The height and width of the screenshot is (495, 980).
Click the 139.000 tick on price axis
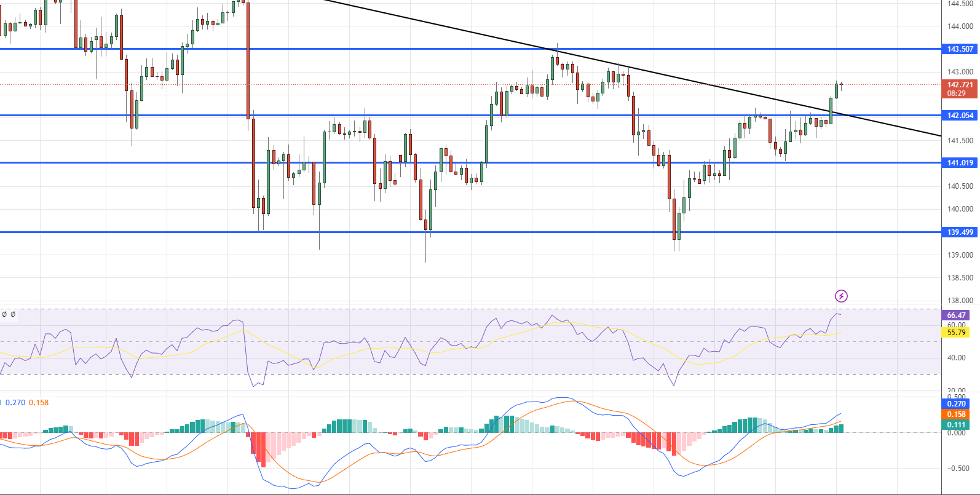(x=960, y=255)
